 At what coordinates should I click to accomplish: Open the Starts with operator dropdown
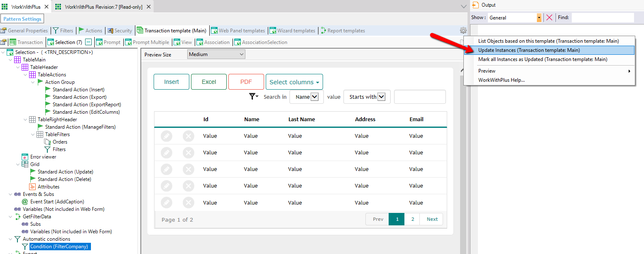click(x=367, y=97)
